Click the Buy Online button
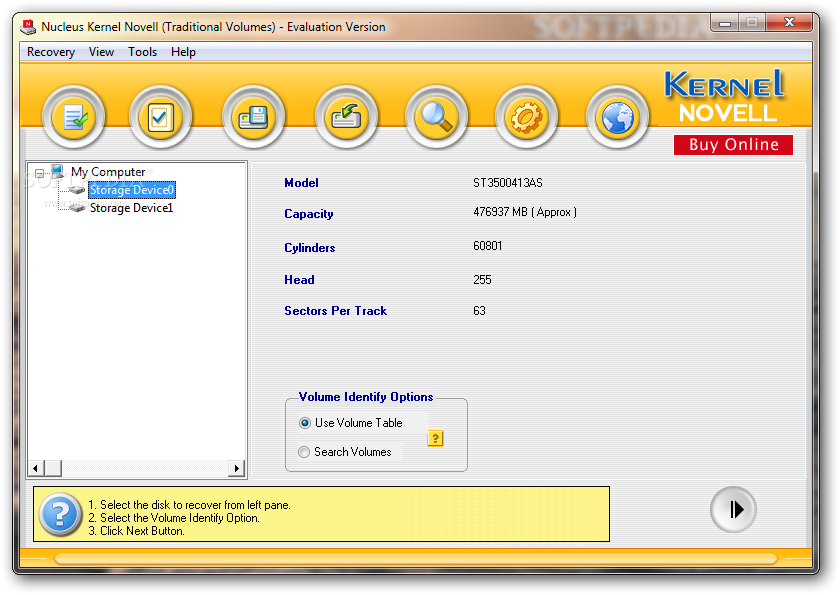The image size is (840, 595). tap(733, 145)
